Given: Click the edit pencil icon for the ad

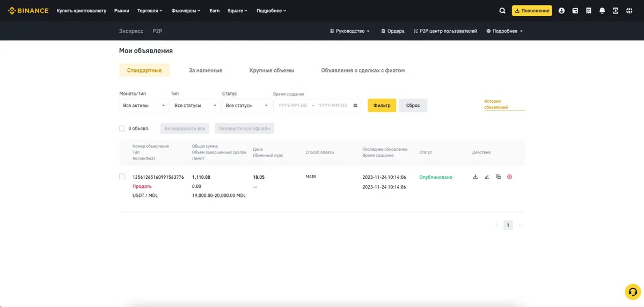Looking at the screenshot, I should (487, 177).
